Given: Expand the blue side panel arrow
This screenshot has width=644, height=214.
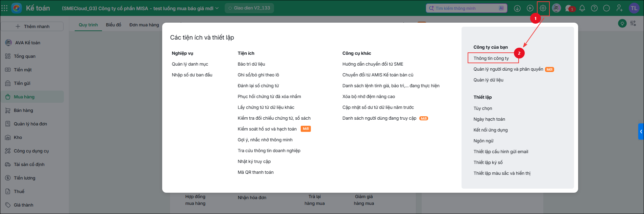Looking at the screenshot, I should [641, 132].
